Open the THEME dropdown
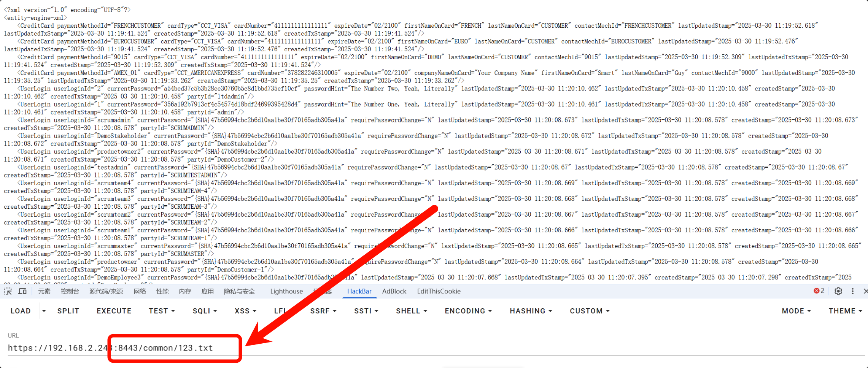Viewport: 868px width, 368px height. click(x=845, y=311)
